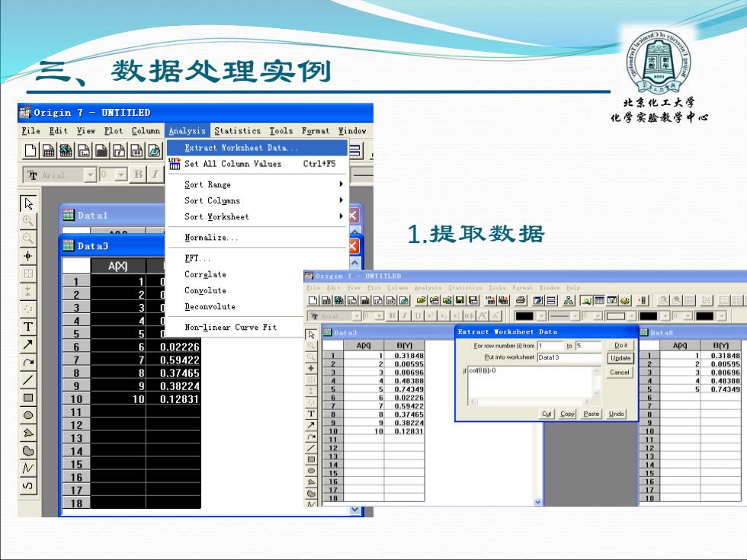The image size is (747, 560).
Task: Select the Circle tool in large tool palette
Action: pos(28,414)
